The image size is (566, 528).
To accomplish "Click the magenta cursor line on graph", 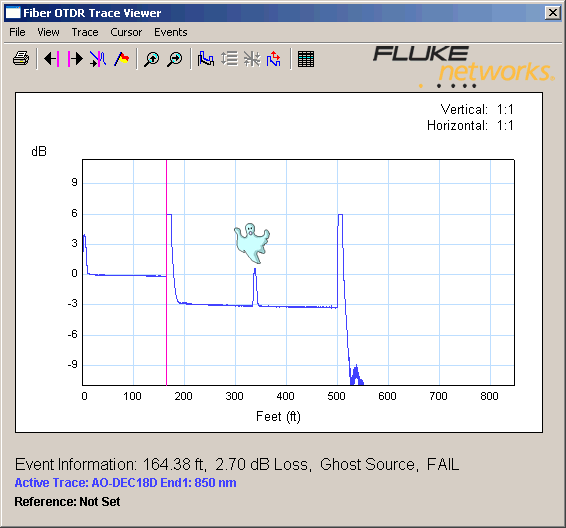I will coord(166,272).
